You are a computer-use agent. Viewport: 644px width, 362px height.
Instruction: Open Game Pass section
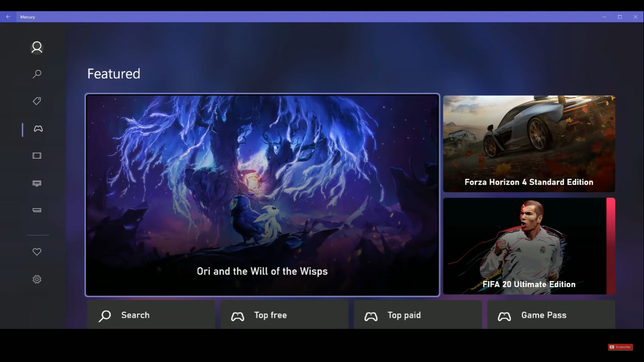coord(551,315)
